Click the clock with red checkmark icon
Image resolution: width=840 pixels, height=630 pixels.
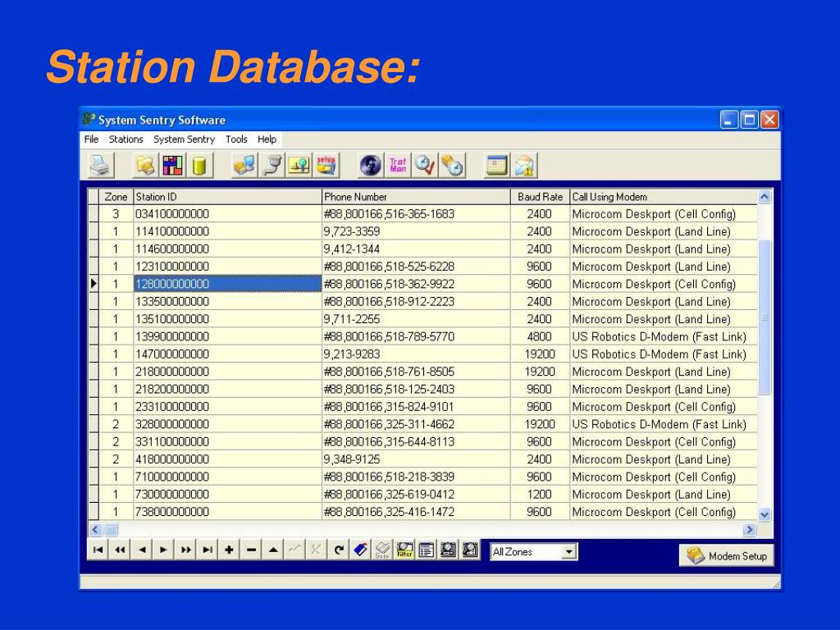(x=426, y=165)
